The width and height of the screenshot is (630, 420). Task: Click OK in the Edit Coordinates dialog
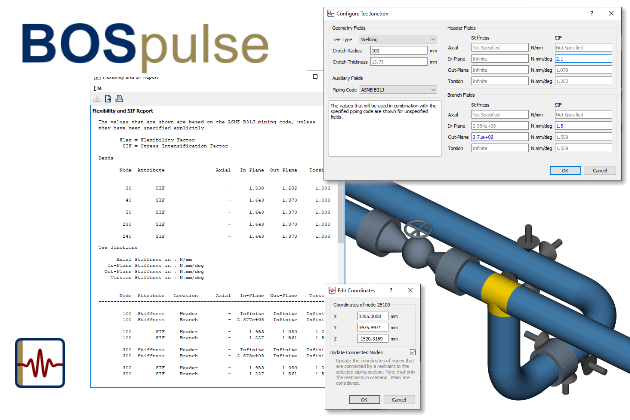tap(364, 400)
